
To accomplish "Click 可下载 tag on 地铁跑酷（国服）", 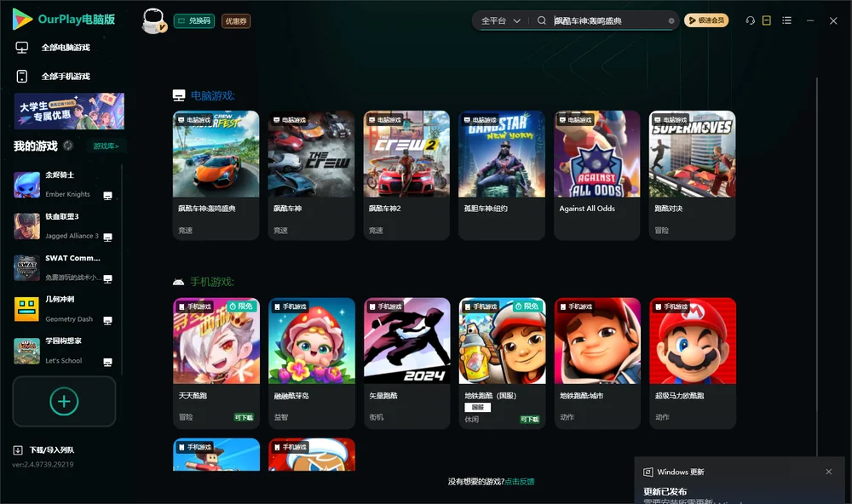I will [x=530, y=419].
